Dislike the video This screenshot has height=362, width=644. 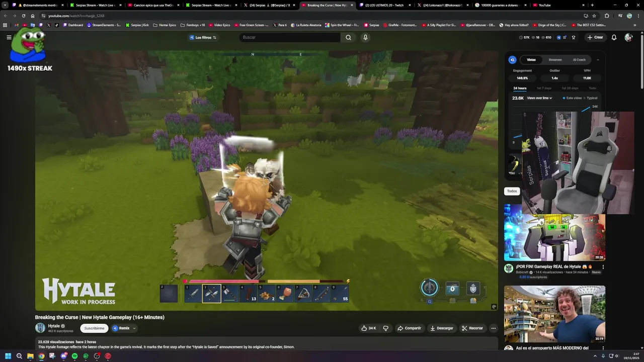point(386,328)
